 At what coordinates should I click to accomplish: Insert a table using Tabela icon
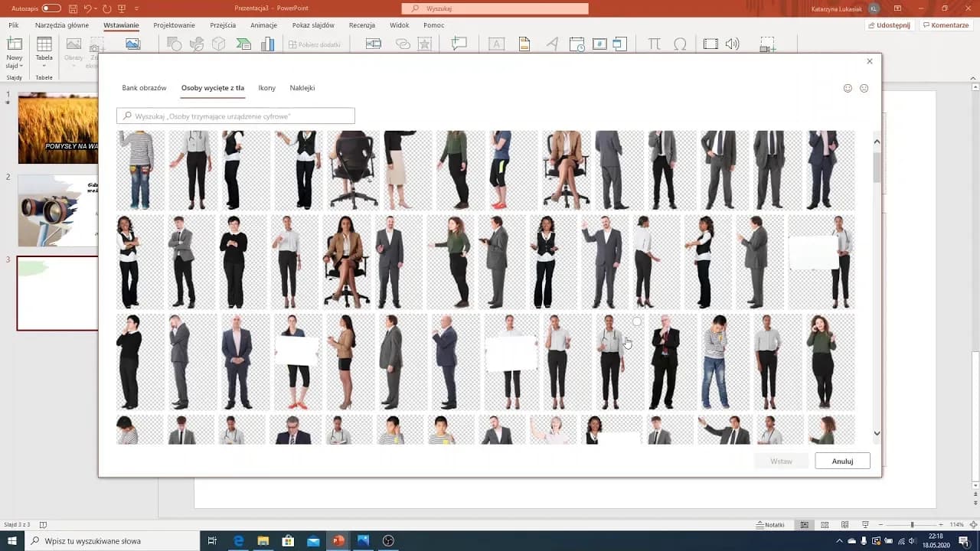click(x=44, y=45)
